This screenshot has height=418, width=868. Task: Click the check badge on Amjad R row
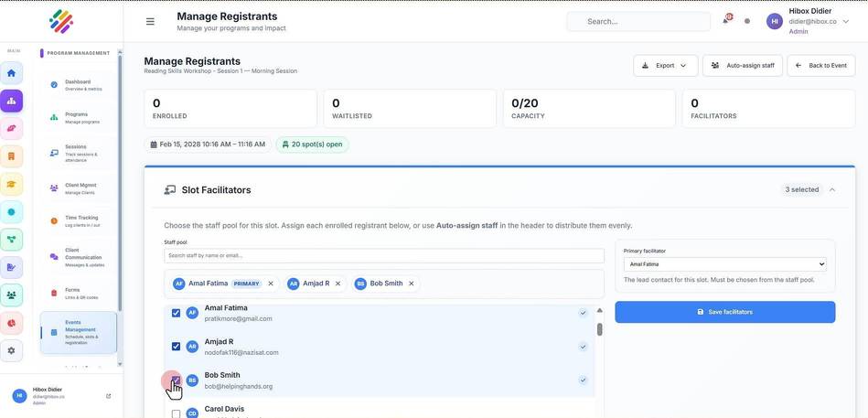[x=583, y=347]
